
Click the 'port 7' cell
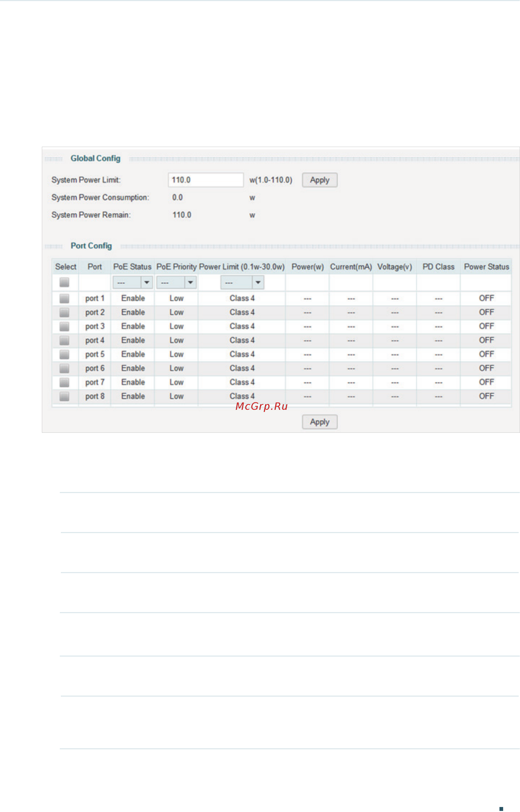click(x=95, y=382)
